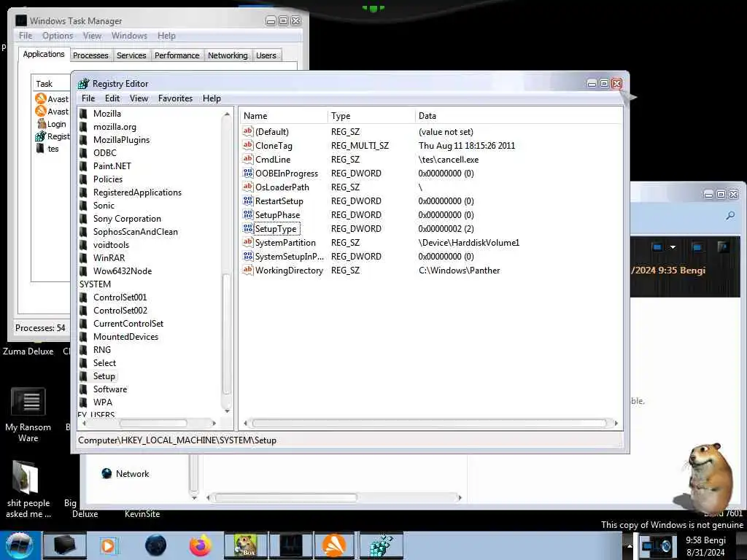
Task: Click the SystemSetupInP... DWORD icon
Action: (x=248, y=256)
